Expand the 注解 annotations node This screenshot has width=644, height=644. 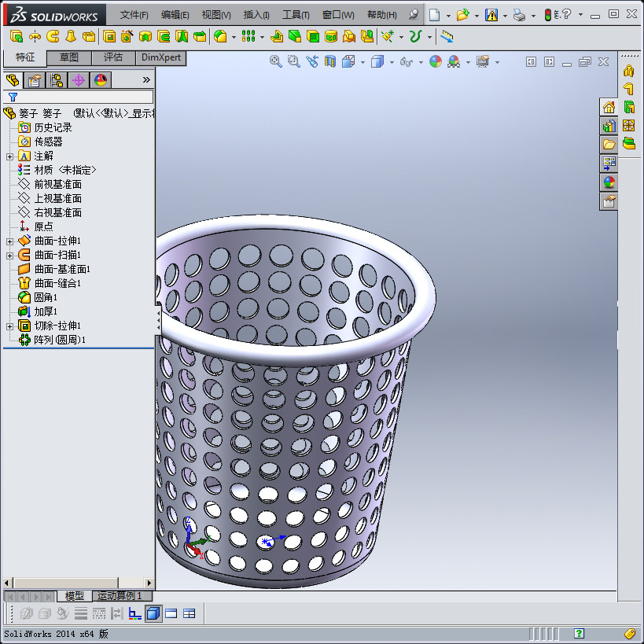click(x=9, y=156)
